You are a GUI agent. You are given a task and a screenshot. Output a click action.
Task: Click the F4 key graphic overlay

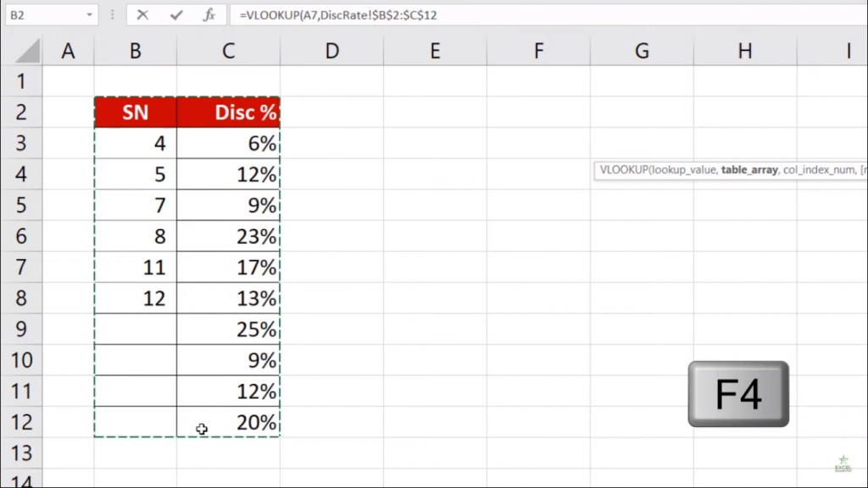point(737,393)
